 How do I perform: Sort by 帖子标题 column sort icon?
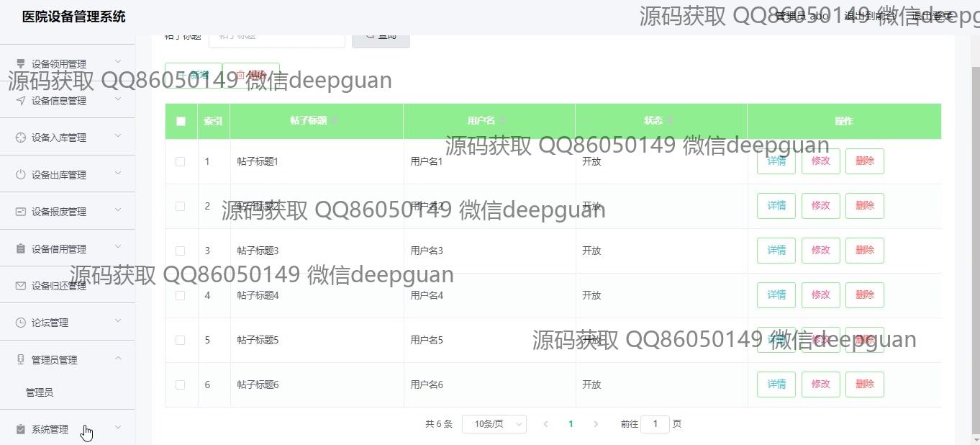click(335, 121)
